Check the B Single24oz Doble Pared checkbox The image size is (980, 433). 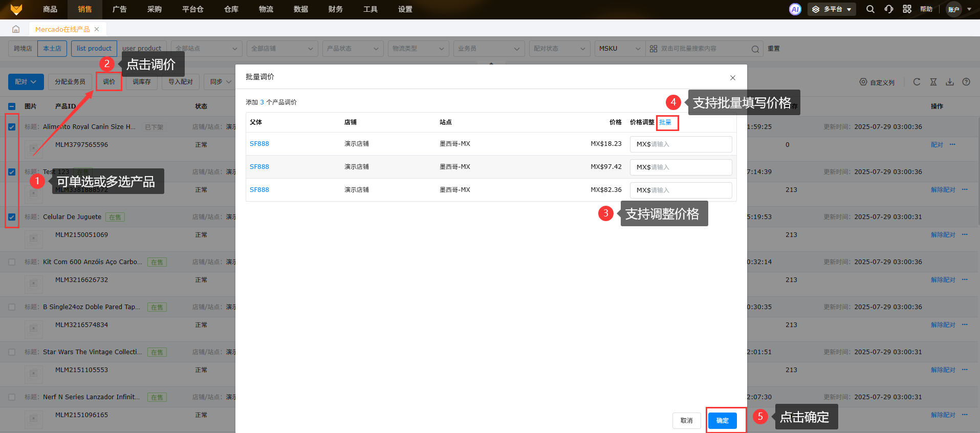[x=12, y=307]
